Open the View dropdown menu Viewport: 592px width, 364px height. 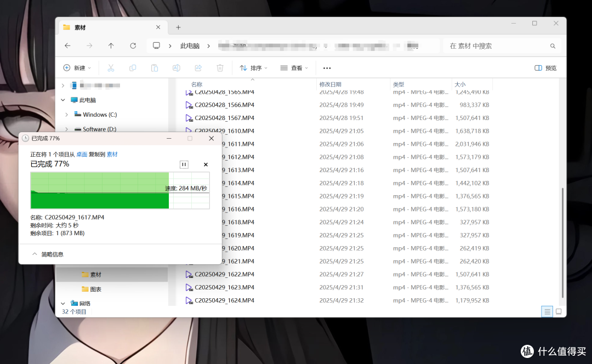[294, 68]
